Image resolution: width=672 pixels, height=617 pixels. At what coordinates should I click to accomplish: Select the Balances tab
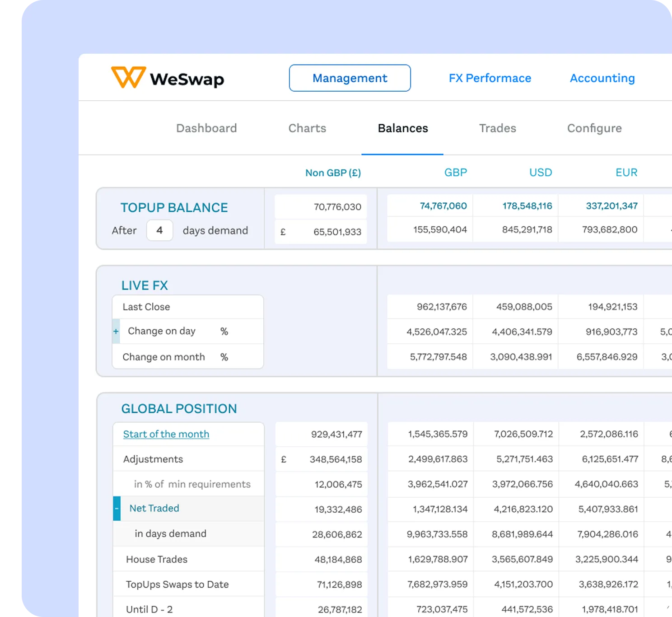[x=402, y=128]
